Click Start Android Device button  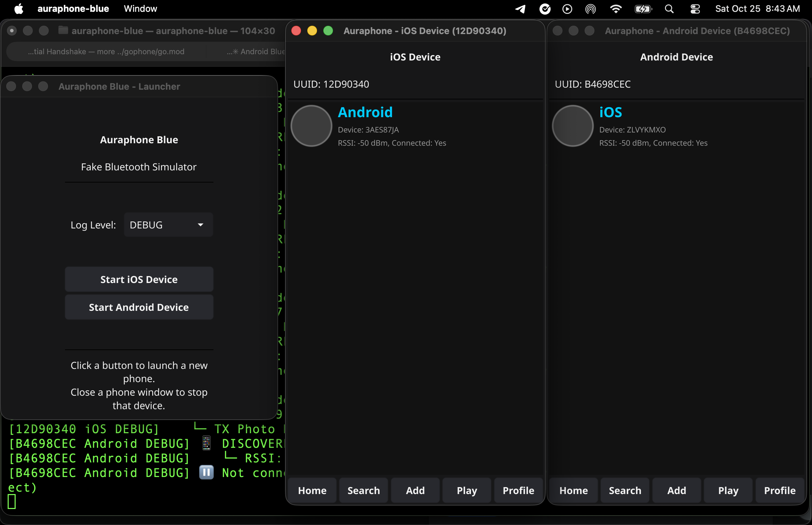coord(139,307)
